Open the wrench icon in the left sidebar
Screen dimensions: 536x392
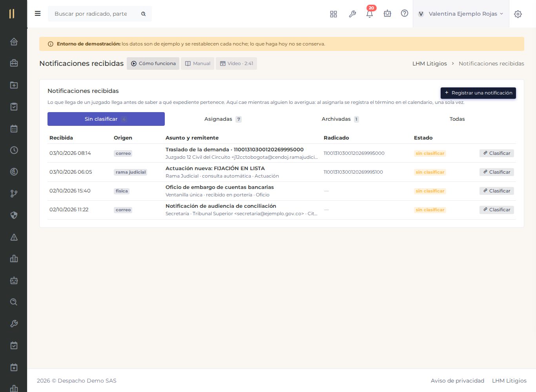[14, 324]
